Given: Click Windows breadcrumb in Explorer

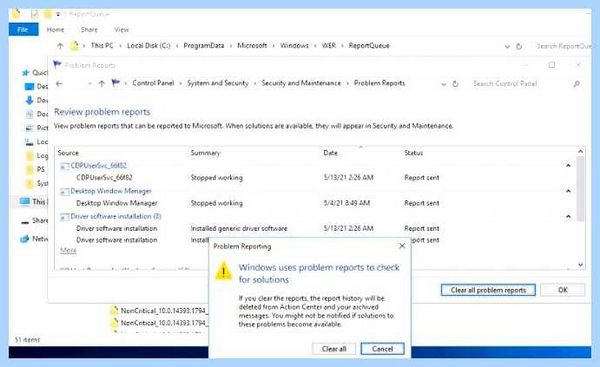Looking at the screenshot, I should 294,45.
